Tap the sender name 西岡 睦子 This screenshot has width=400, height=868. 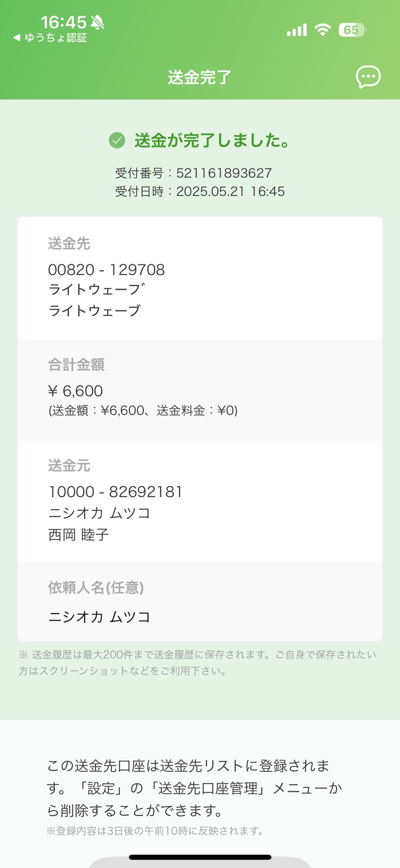tap(78, 535)
